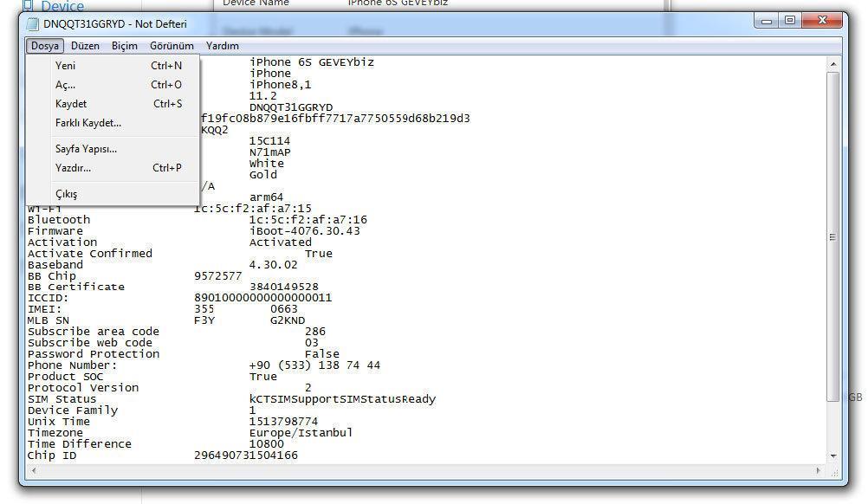This screenshot has height=504, width=868.
Task: Click the color value 'Gold'
Action: click(263, 175)
